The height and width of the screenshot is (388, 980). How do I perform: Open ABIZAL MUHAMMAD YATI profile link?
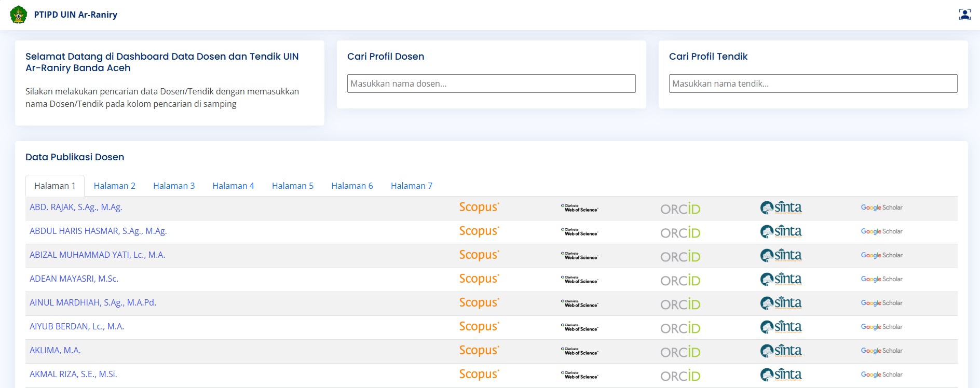click(98, 255)
